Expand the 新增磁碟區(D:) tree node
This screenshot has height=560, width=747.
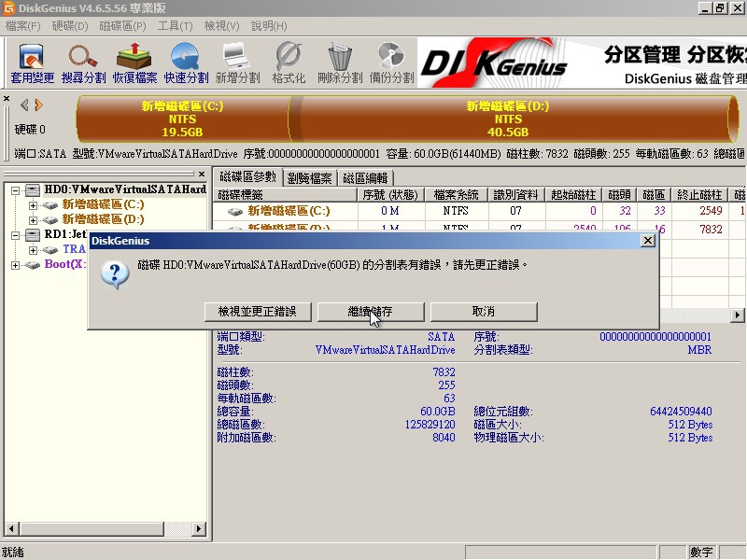tap(34, 219)
